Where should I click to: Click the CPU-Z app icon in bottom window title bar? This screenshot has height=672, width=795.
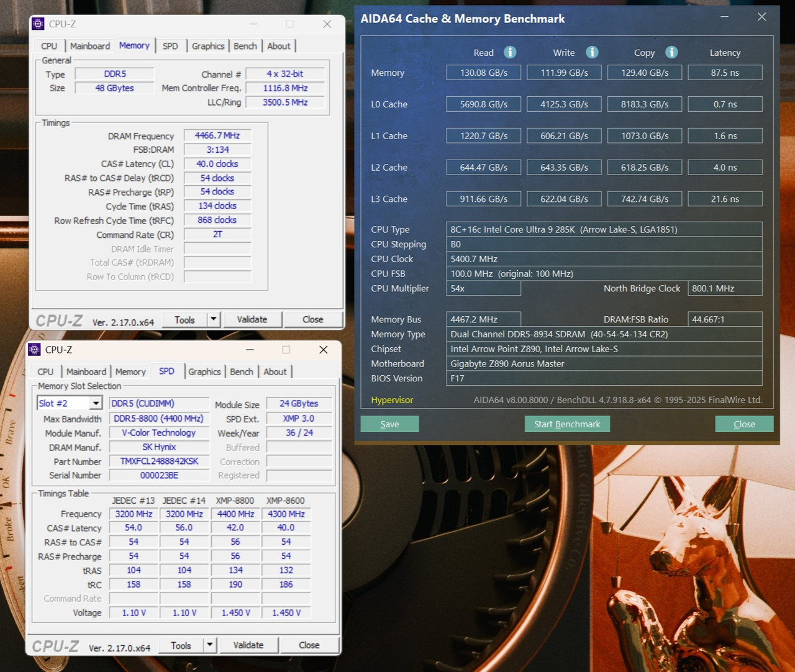(34, 350)
